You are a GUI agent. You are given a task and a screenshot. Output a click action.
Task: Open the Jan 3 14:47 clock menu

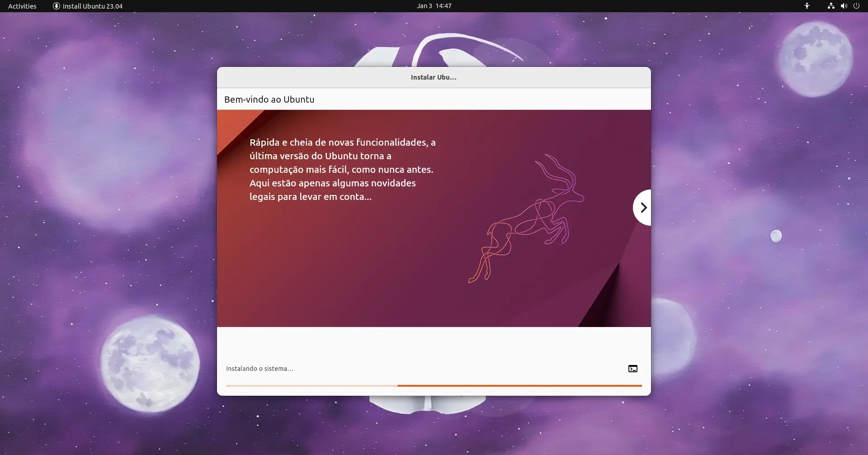pyautogui.click(x=434, y=6)
